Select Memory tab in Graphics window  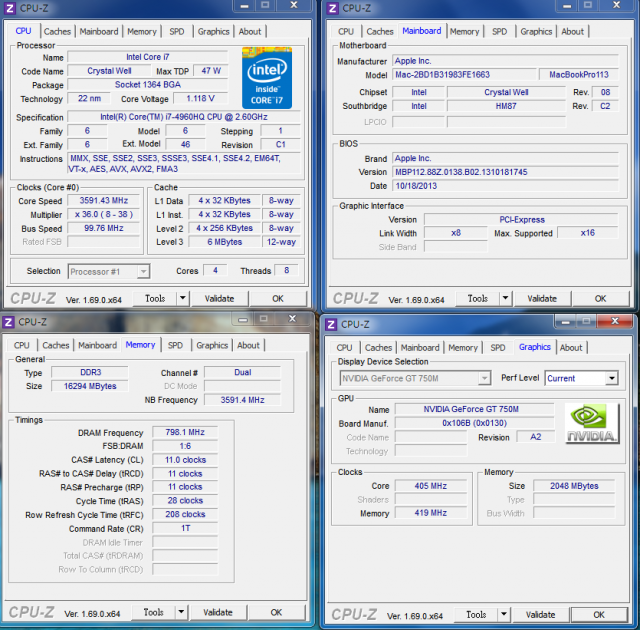462,348
